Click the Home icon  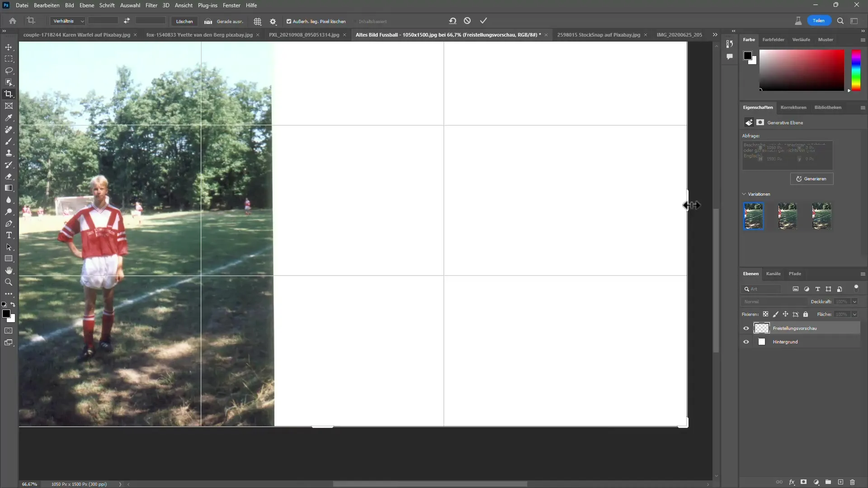click(x=13, y=21)
